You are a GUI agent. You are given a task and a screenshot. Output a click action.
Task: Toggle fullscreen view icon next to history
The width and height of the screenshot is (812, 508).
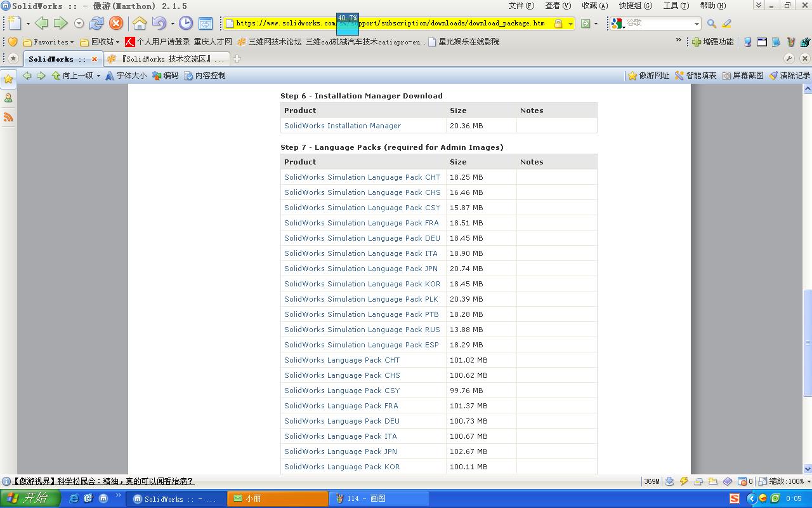click(x=206, y=23)
